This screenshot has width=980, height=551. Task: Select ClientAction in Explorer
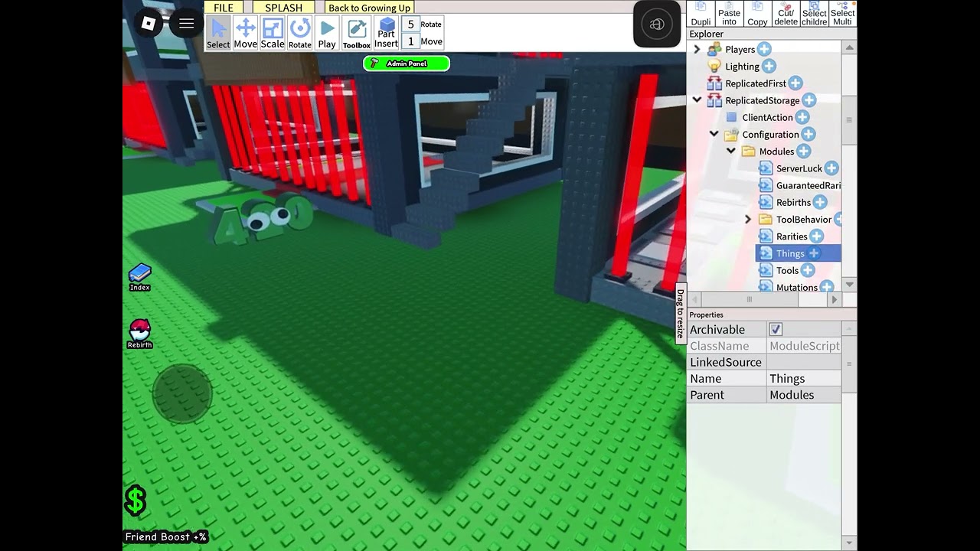click(767, 117)
